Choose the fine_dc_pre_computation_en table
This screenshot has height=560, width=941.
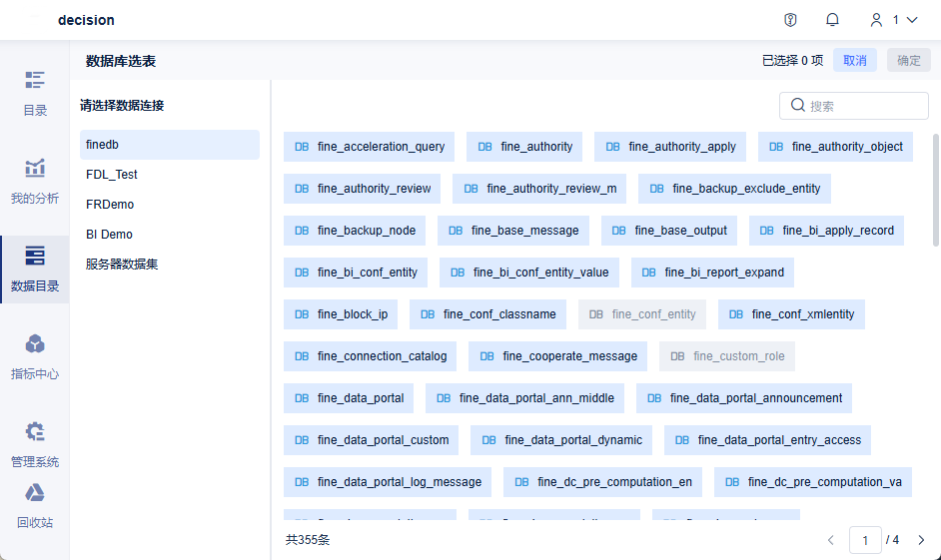point(602,483)
